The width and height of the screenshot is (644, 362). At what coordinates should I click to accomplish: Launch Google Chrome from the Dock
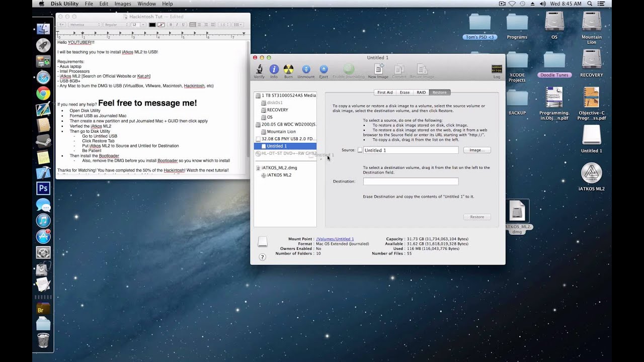[43, 93]
